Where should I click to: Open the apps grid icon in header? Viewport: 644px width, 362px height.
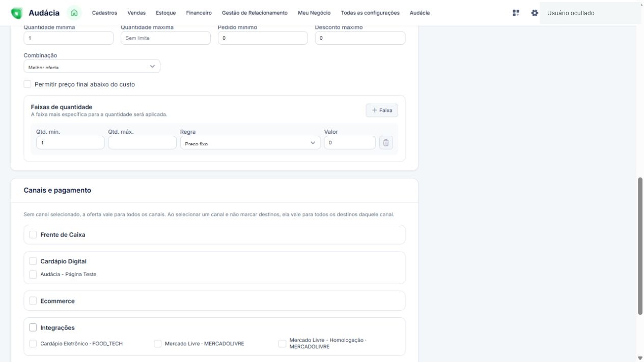click(516, 13)
